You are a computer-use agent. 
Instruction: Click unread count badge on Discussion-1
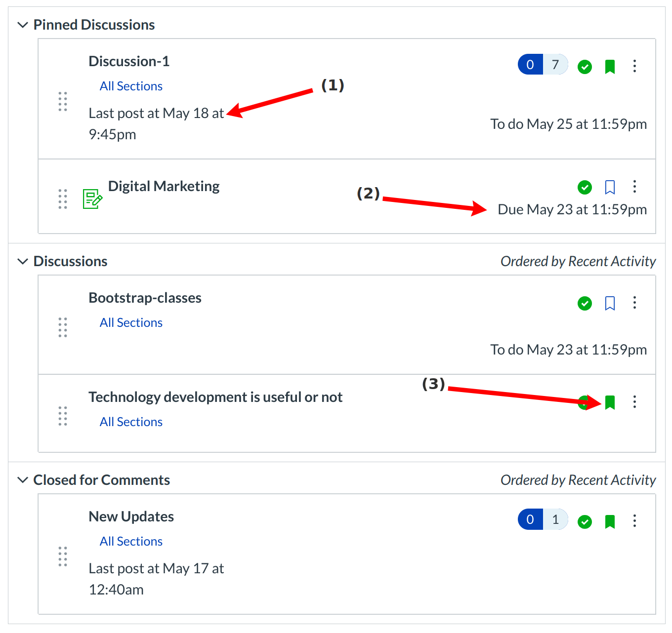point(530,65)
